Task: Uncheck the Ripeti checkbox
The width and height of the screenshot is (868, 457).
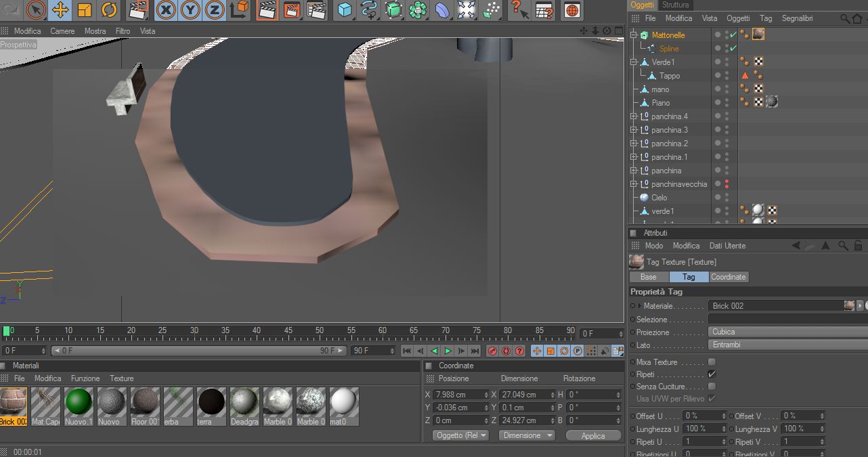Action: (x=712, y=374)
